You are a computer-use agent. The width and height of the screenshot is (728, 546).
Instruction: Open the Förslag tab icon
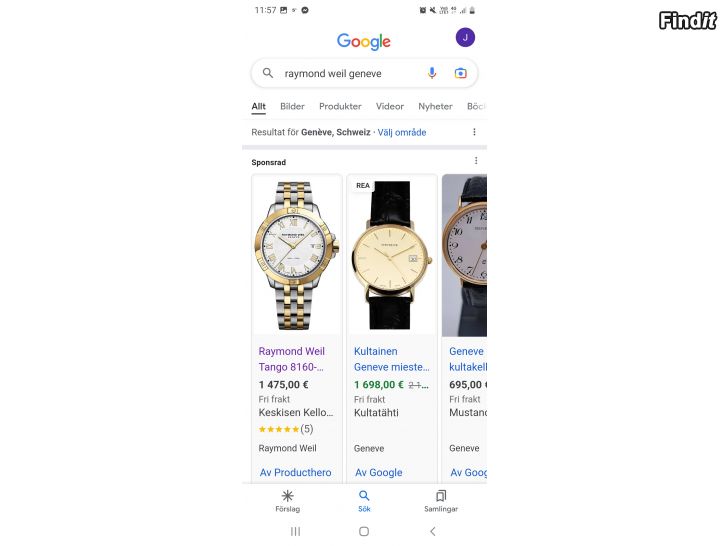point(287,496)
